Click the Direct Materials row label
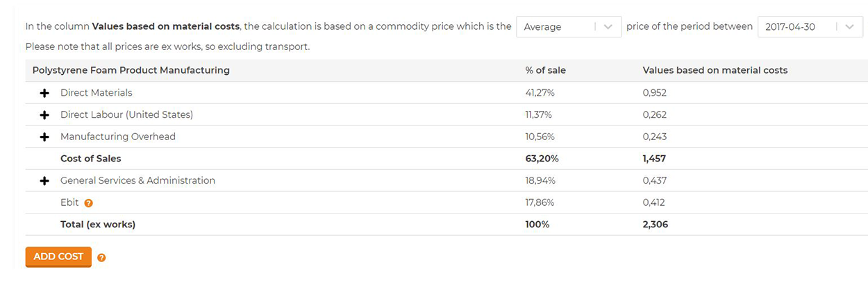 (96, 93)
